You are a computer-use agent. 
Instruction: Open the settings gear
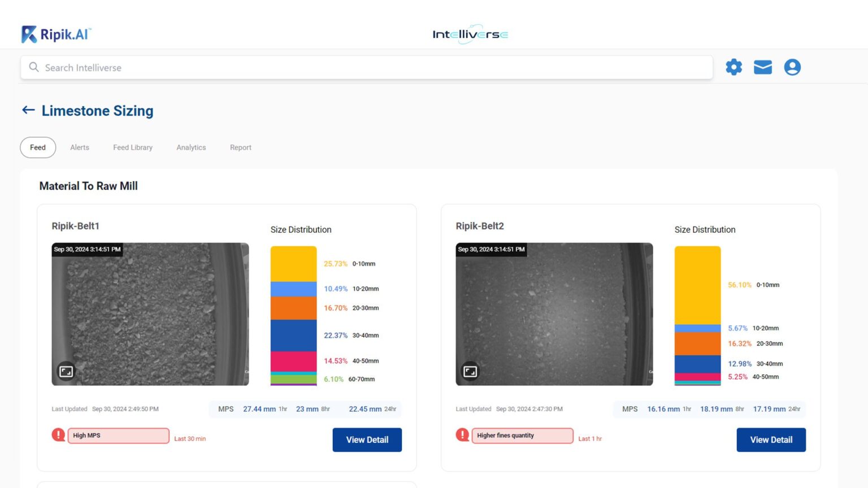click(734, 67)
